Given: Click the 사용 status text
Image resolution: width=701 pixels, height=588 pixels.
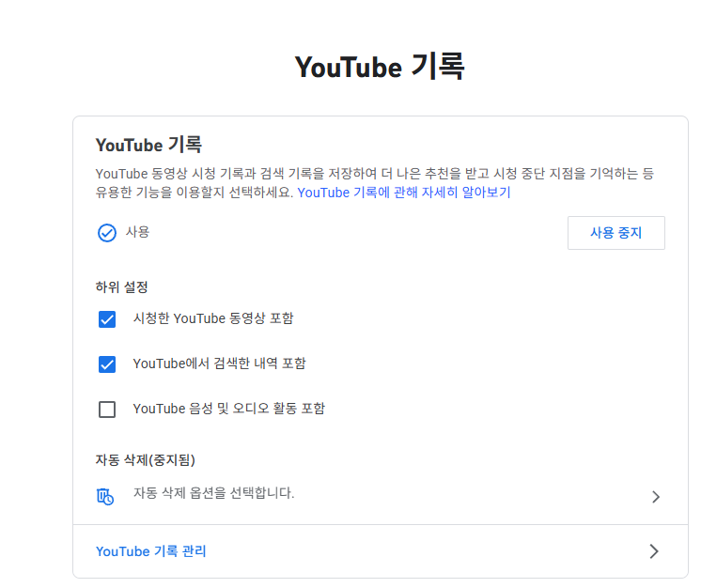Looking at the screenshot, I should tap(138, 232).
